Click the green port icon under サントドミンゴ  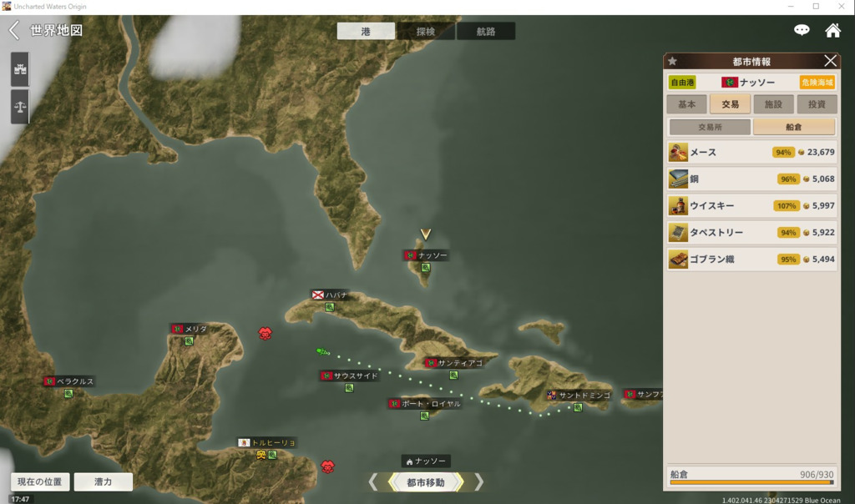pyautogui.click(x=578, y=407)
